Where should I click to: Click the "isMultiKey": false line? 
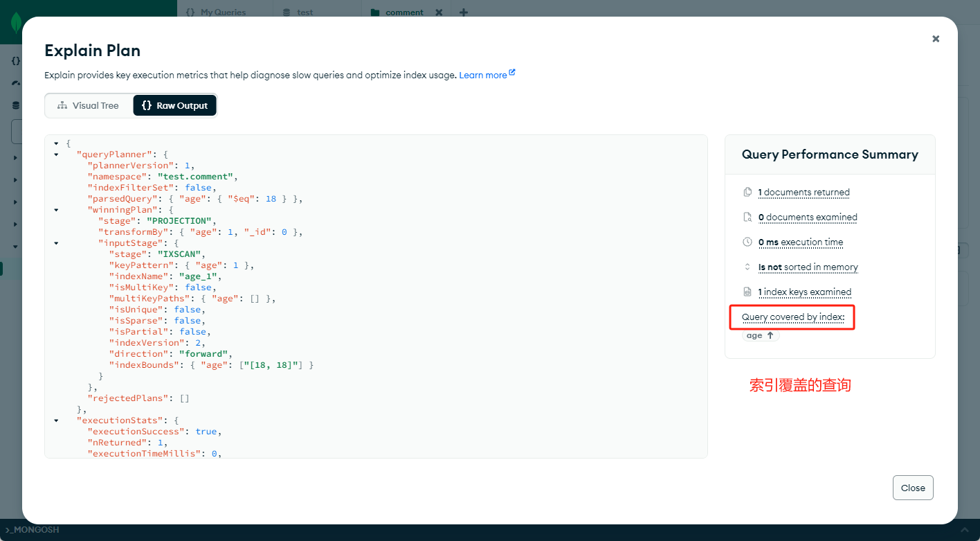(x=163, y=287)
